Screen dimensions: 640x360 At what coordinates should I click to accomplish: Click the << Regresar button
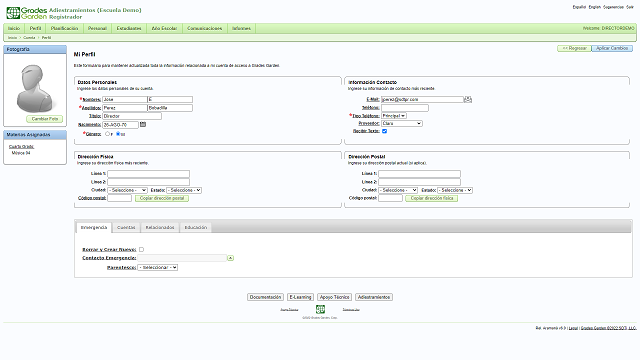(574, 48)
